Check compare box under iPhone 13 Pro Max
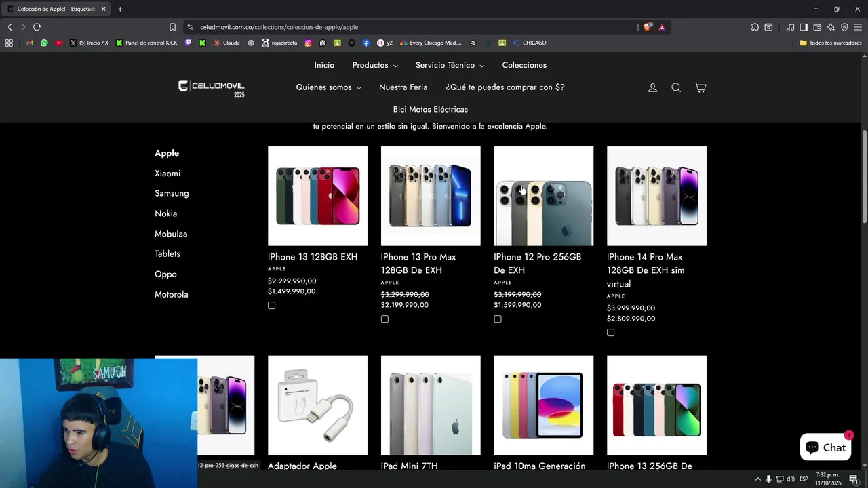 click(384, 319)
